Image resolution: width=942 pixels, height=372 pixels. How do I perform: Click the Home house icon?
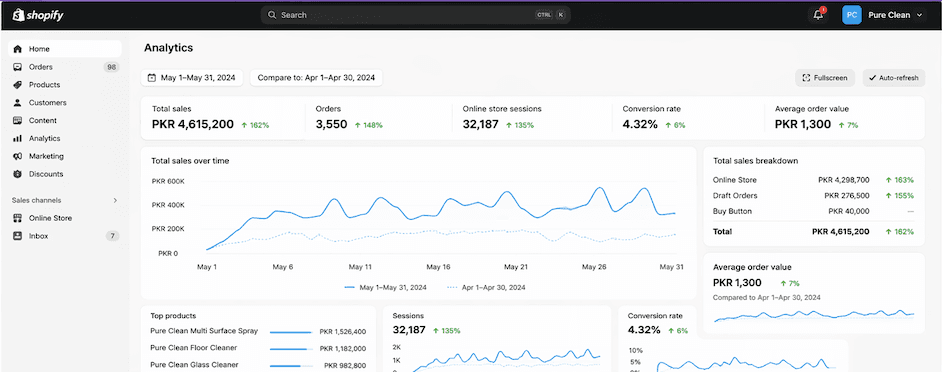click(17, 49)
